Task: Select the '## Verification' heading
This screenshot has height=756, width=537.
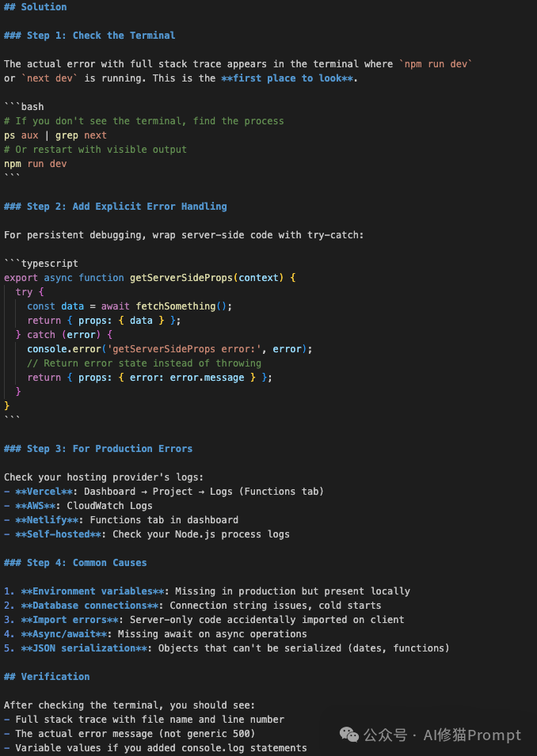Action: click(47, 677)
